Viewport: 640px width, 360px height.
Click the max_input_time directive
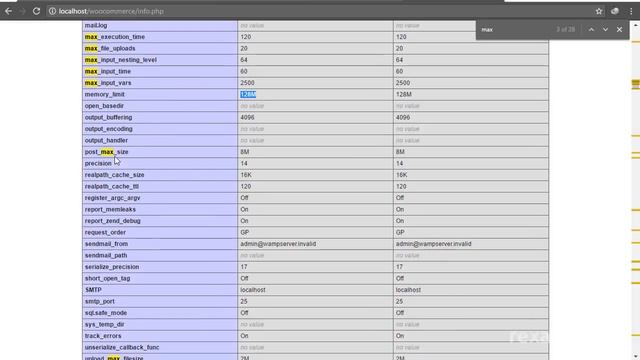click(x=108, y=71)
